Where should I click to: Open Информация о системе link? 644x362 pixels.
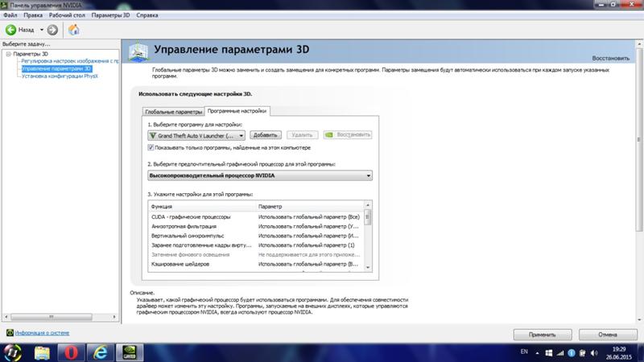42,333
